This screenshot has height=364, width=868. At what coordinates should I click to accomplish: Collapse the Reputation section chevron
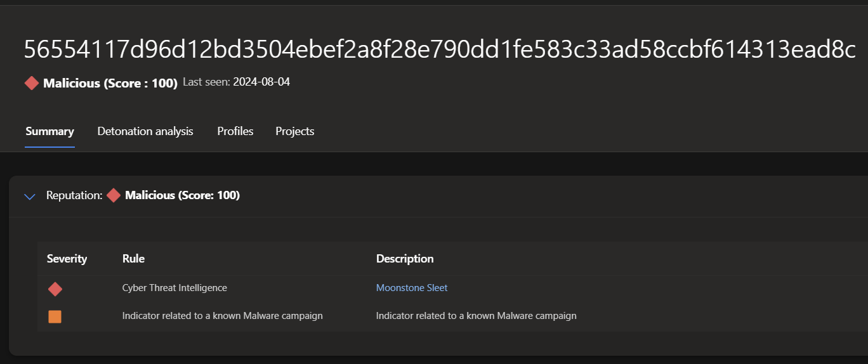(29, 196)
